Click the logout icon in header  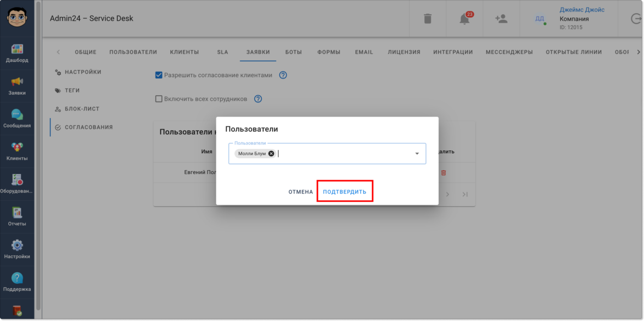(636, 19)
